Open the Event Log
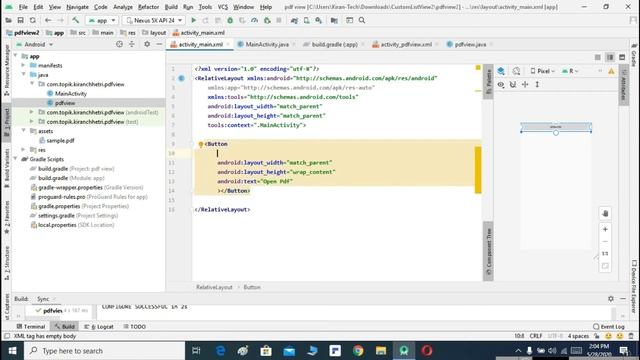 609,327
